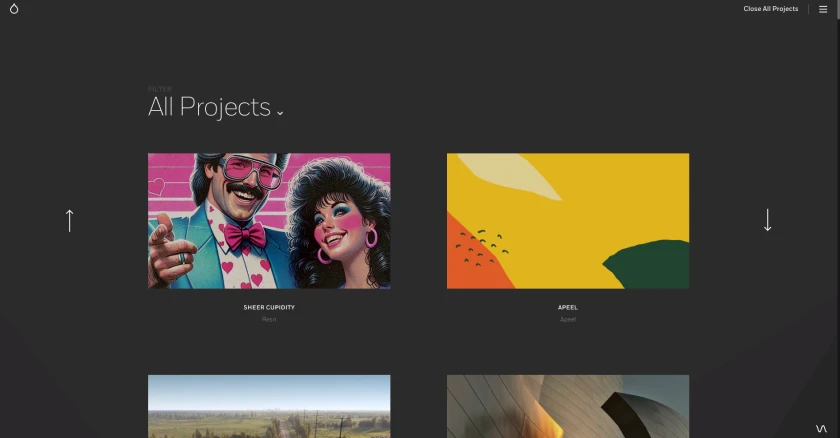This screenshot has width=840, height=438.
Task: Click the Apeel subtitle under title
Action: pyautogui.click(x=568, y=319)
